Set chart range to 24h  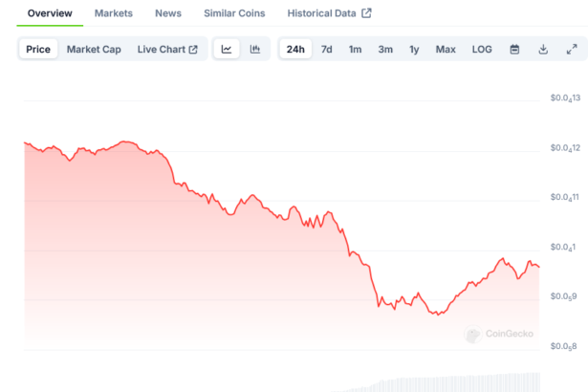[295, 50]
